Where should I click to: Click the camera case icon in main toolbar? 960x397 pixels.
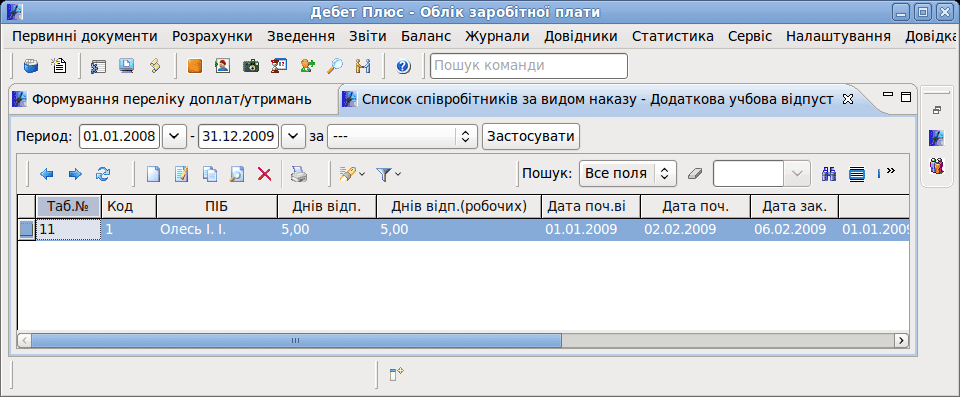[250, 66]
